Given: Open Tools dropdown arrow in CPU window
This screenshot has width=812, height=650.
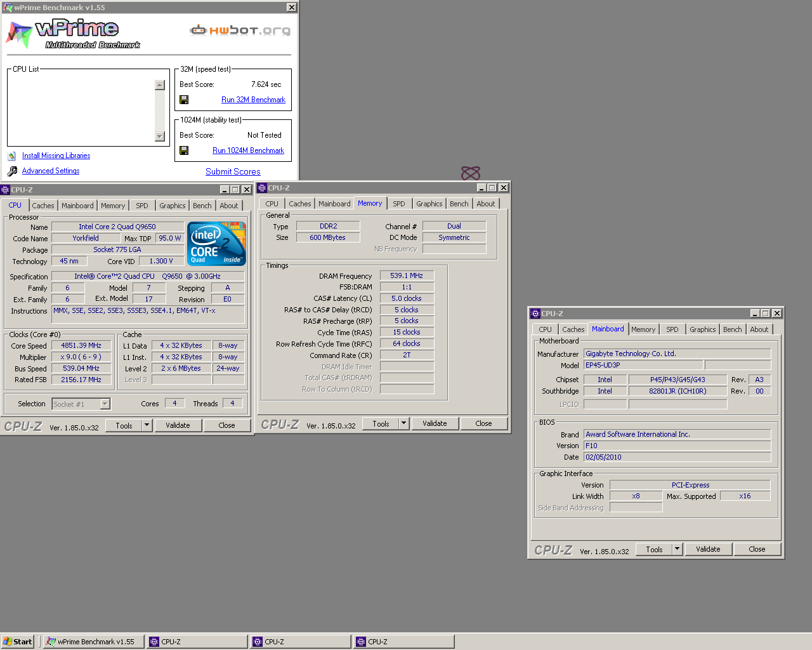Looking at the screenshot, I should (x=147, y=425).
